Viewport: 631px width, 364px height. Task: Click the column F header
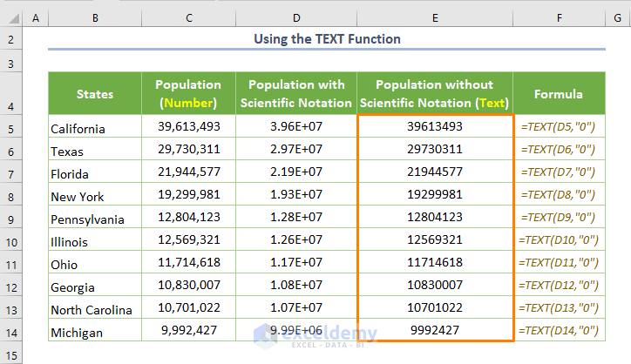point(558,17)
